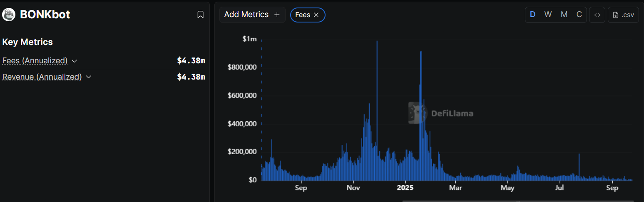Click the tall isolated fee bar after Jul

click(579, 167)
